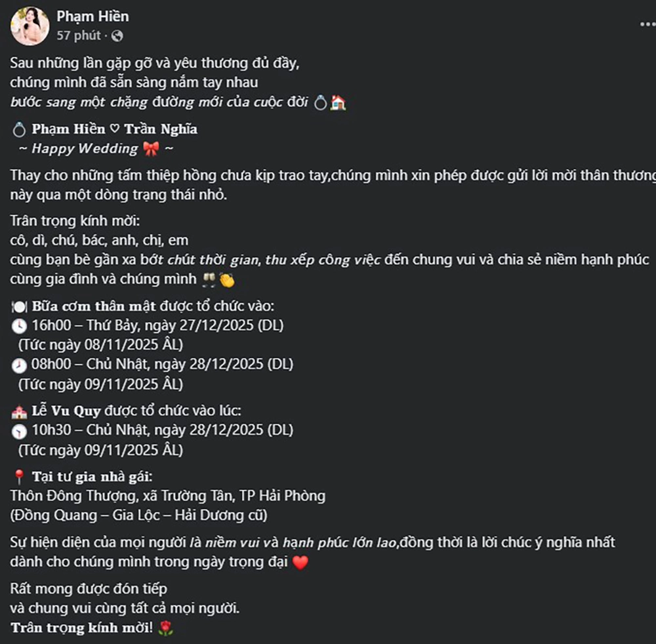656x644 pixels.
Task: Click the plate emoji before Bữa cơm thân mật
Action: 19,306
